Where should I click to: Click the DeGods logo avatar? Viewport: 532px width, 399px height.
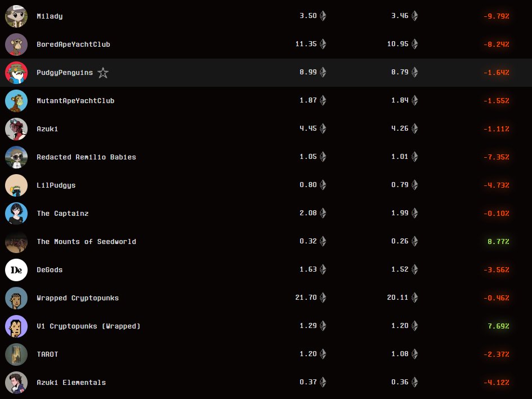tap(16, 269)
